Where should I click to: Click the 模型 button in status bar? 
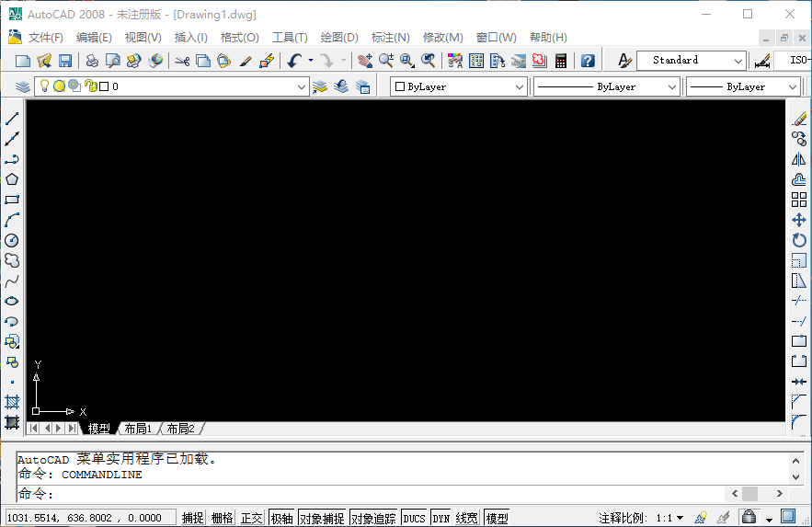tap(497, 518)
